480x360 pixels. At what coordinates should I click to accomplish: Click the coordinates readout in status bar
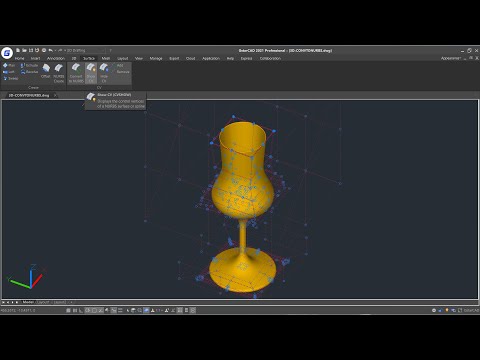pyautogui.click(x=18, y=310)
